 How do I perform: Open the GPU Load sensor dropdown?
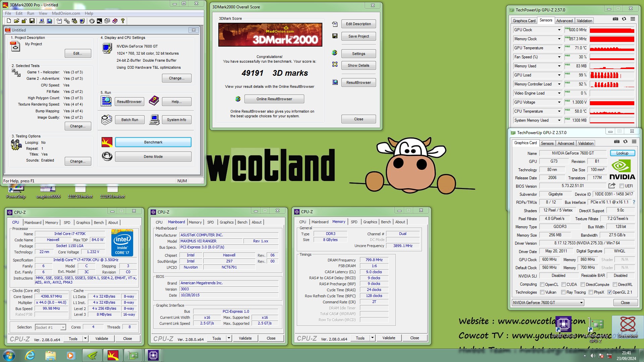pyautogui.click(x=559, y=75)
